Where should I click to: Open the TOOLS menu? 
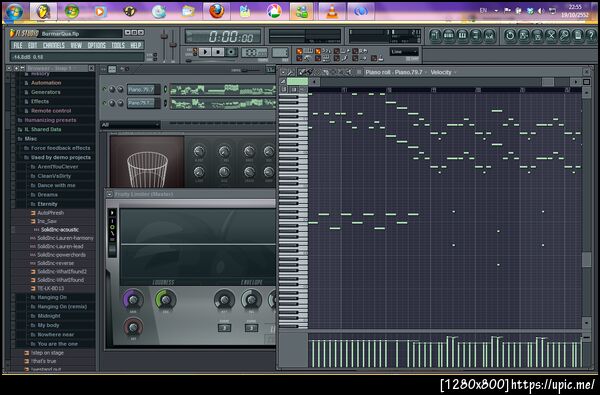(x=118, y=45)
